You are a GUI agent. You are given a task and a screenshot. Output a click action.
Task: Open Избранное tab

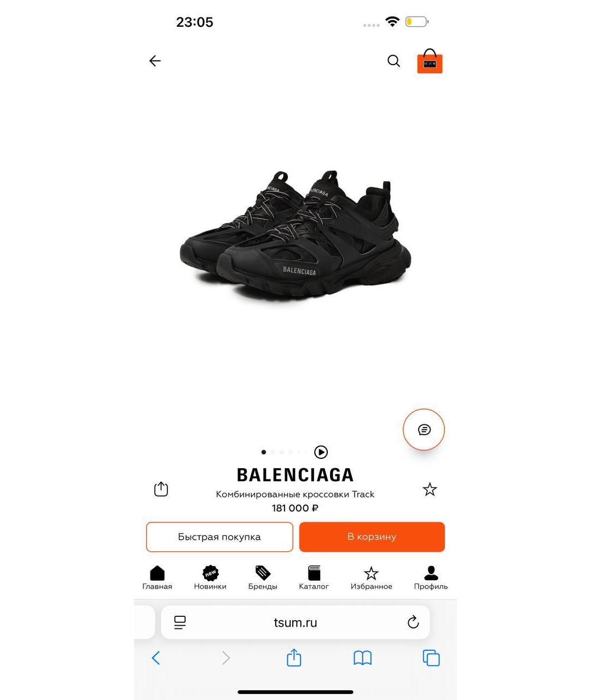coord(372,578)
